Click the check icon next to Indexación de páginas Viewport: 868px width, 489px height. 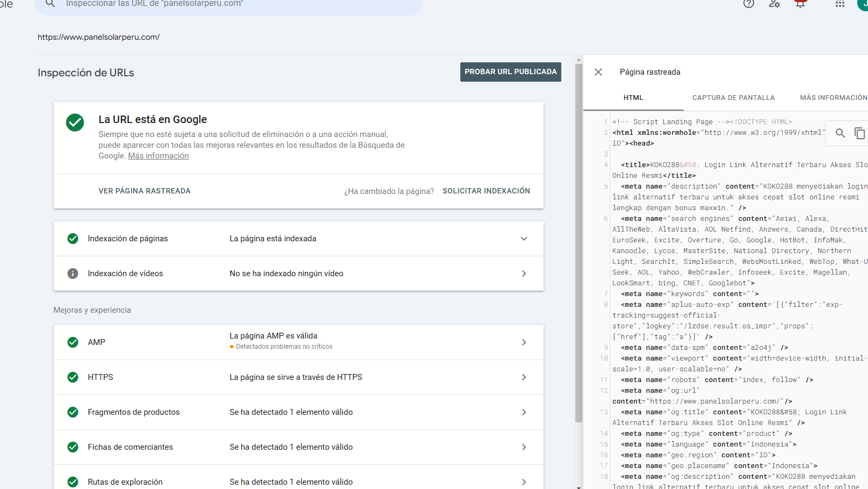(x=73, y=239)
